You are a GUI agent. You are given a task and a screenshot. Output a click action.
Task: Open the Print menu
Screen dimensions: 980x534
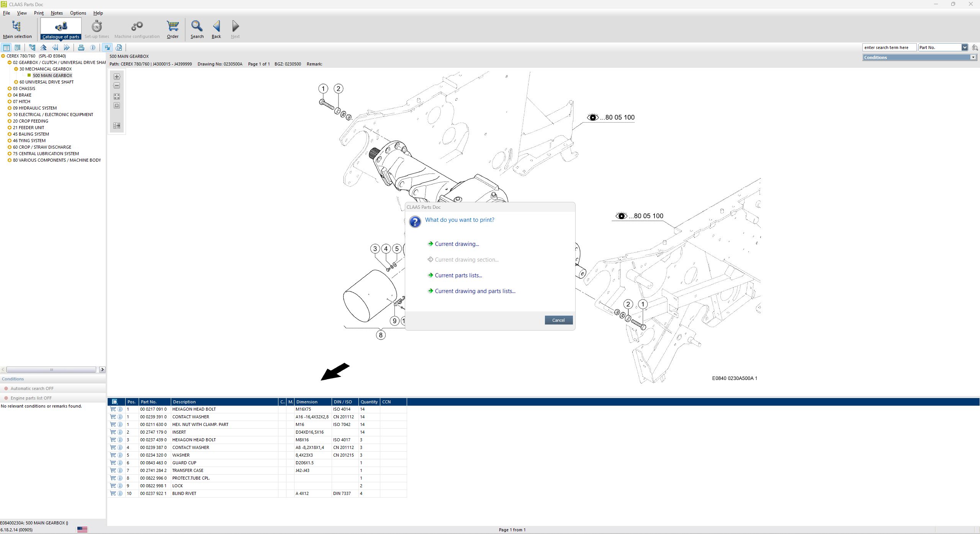(38, 13)
